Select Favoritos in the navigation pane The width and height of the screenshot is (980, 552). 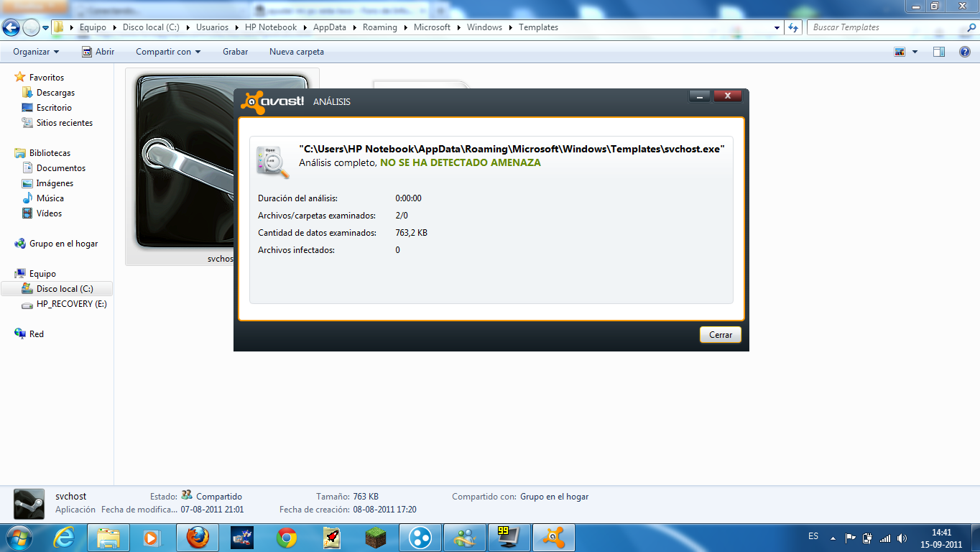(x=47, y=78)
